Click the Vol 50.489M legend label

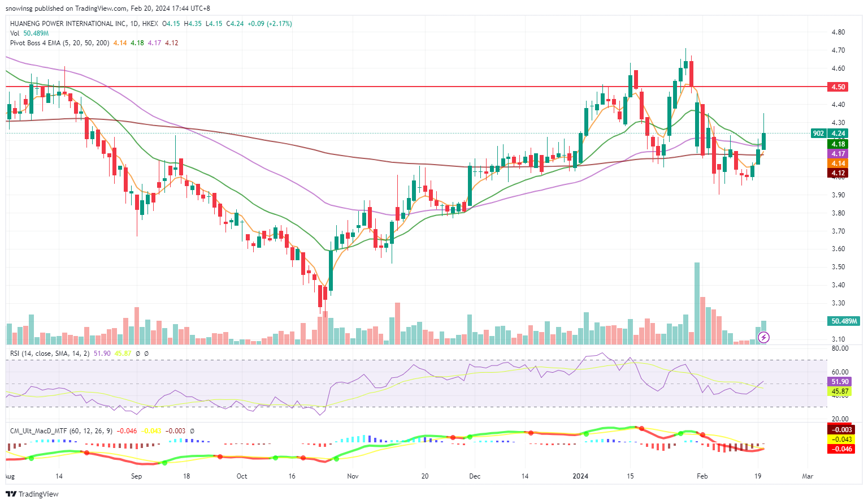pyautogui.click(x=29, y=33)
